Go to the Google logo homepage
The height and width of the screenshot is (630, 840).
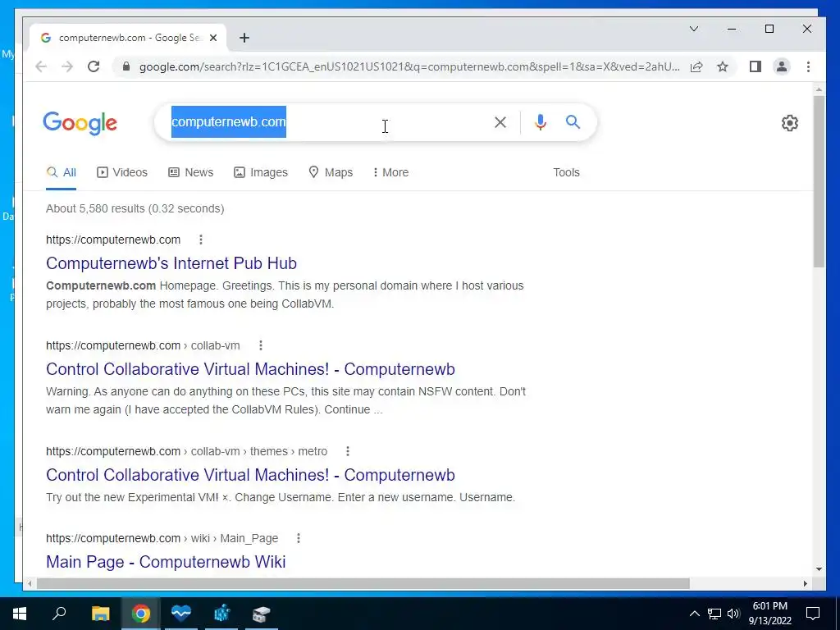pos(80,123)
